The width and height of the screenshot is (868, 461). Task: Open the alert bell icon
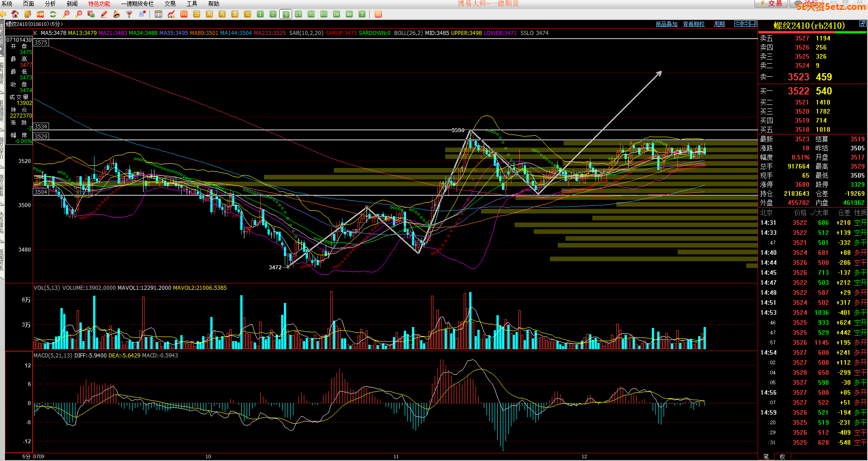[117, 14]
